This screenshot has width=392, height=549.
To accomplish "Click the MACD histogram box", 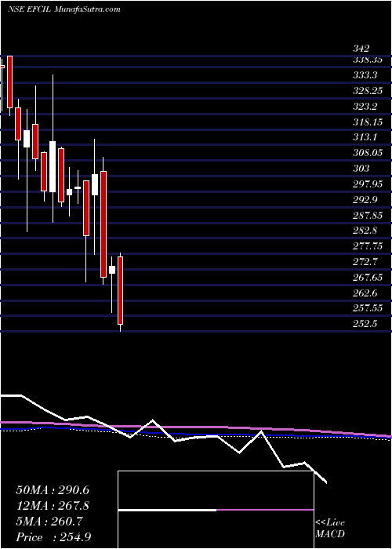I will 216,510.
